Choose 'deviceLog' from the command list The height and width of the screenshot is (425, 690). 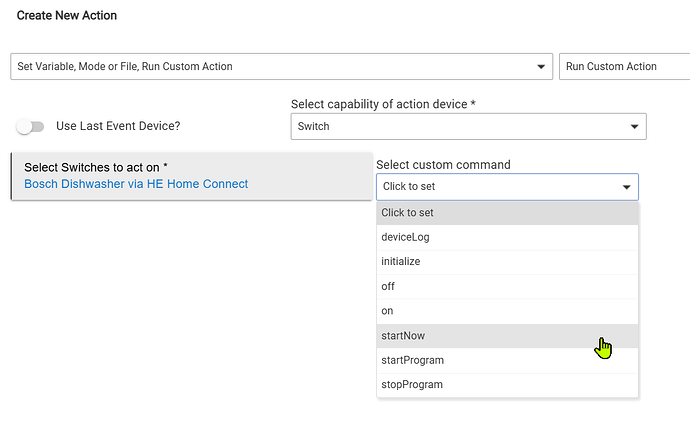point(506,237)
